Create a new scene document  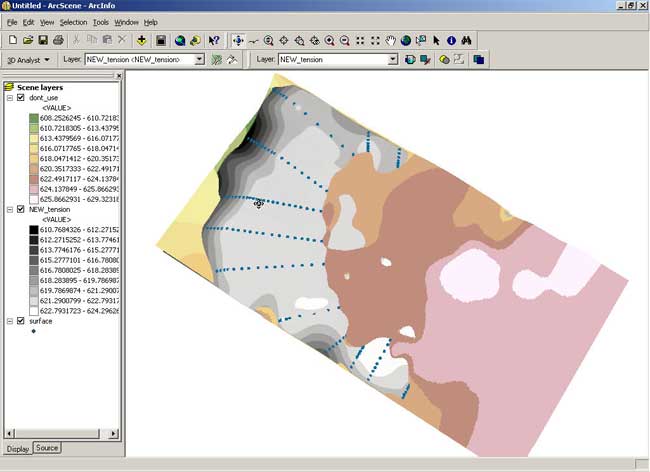click(x=12, y=40)
